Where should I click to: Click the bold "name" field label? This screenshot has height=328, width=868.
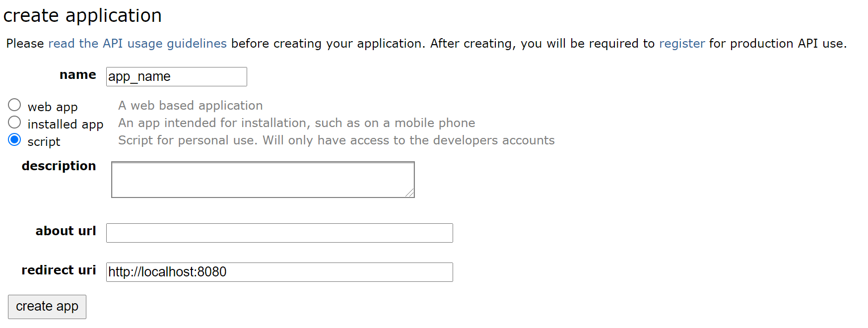click(77, 75)
